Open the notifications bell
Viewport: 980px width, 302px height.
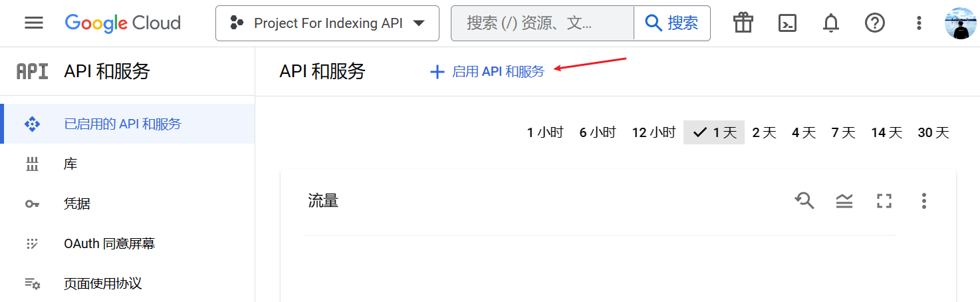coord(831,23)
